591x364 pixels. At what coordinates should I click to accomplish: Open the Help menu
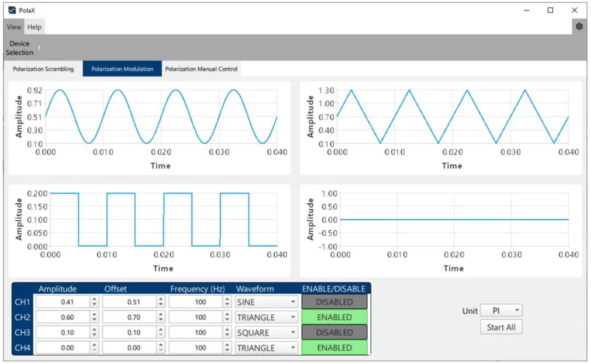[34, 27]
